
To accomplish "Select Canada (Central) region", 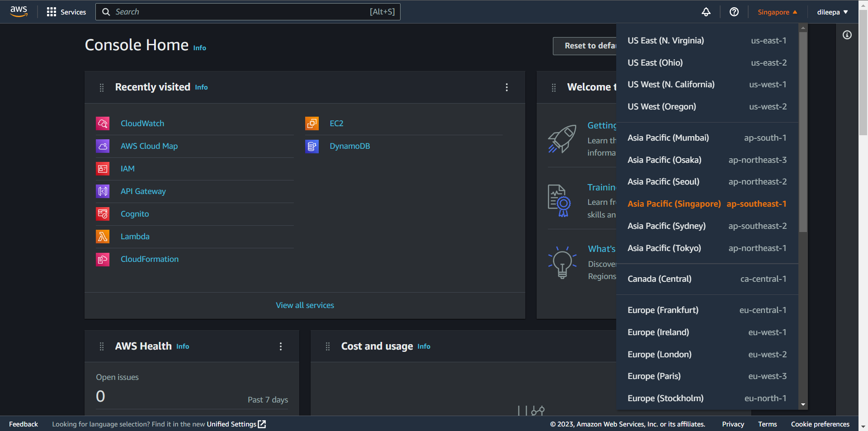I will pos(707,279).
